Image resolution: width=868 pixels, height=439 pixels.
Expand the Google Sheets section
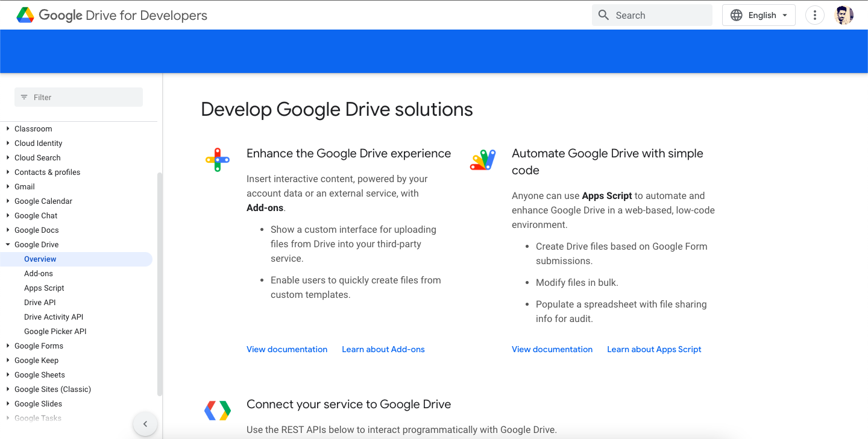8,374
